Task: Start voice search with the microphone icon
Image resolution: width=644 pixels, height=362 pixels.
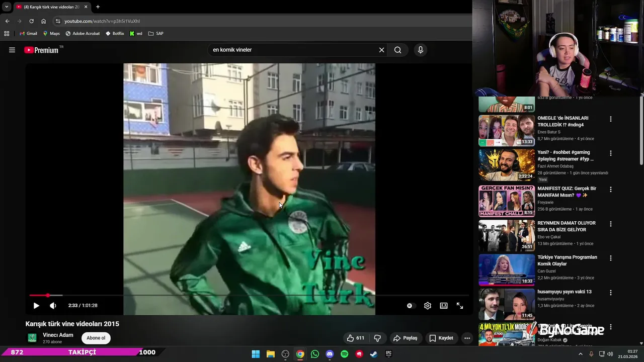Action: [421, 50]
